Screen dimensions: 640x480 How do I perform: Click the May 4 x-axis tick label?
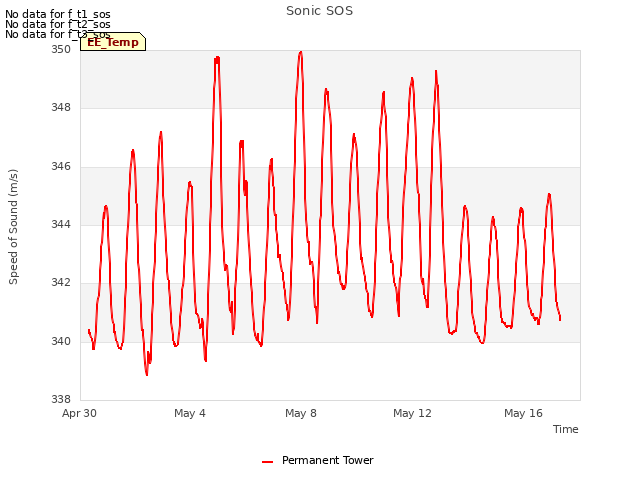(x=189, y=413)
